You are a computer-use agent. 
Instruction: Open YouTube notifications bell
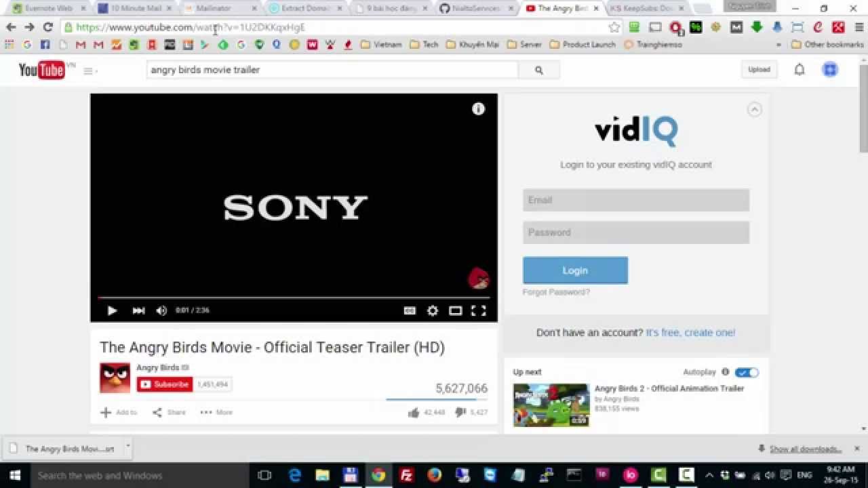(800, 69)
